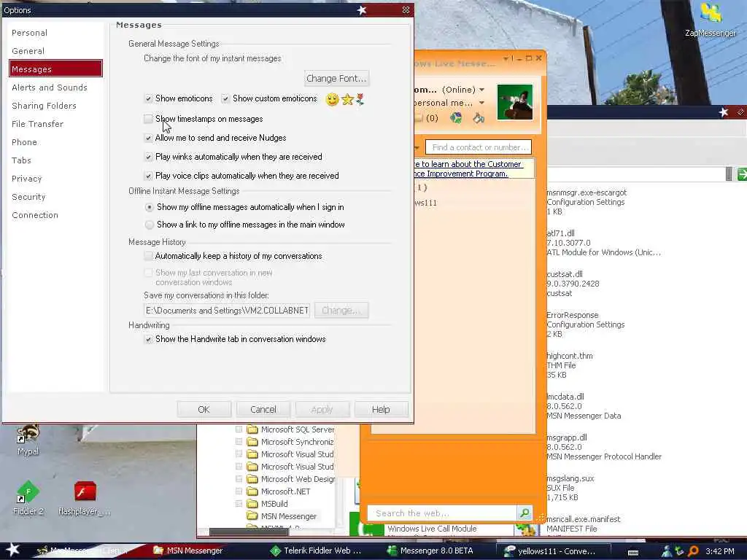Image resolution: width=747 pixels, height=560 pixels.
Task: Open the Security options category
Action: point(28,197)
